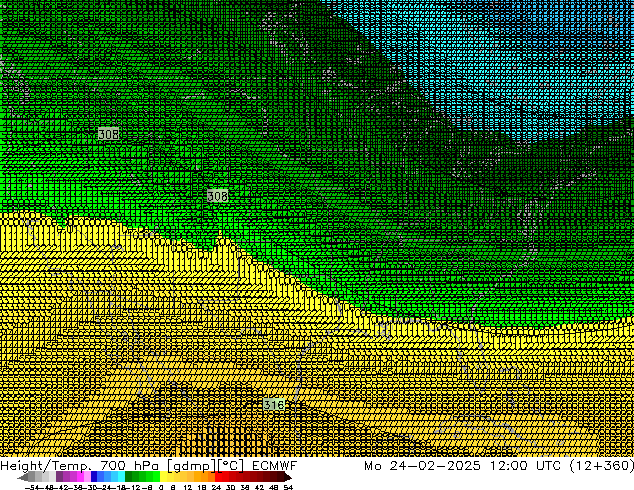
Task: Click the [°C] unit label
Action: 231,465
